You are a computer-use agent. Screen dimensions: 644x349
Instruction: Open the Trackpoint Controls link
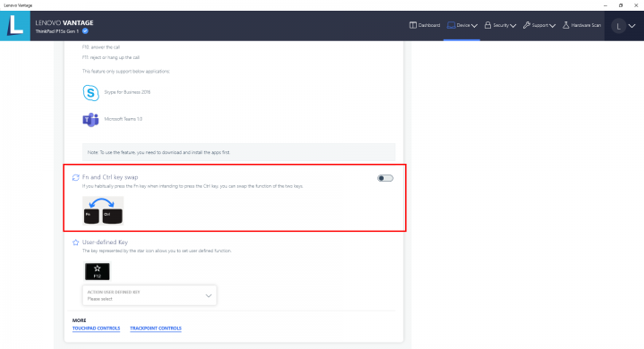pyautogui.click(x=156, y=328)
